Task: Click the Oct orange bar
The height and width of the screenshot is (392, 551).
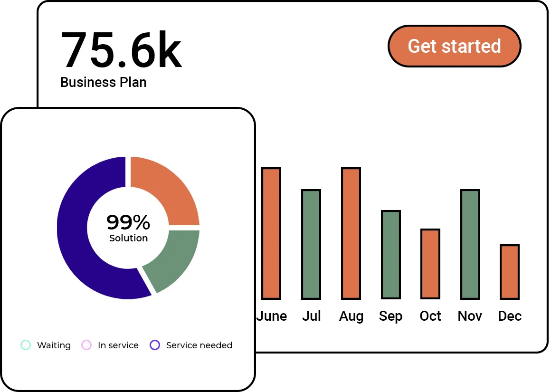Action: [430, 264]
